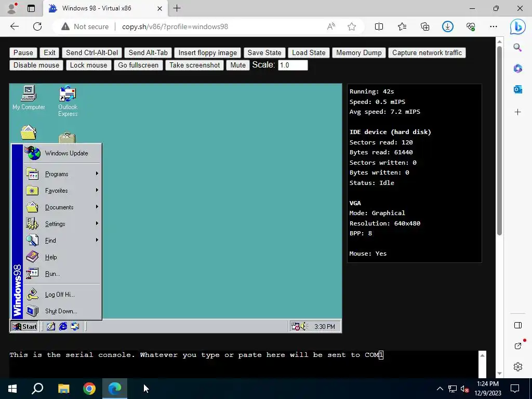Toggle the Mute button
Image resolution: width=532 pixels, height=399 pixels.
click(238, 65)
